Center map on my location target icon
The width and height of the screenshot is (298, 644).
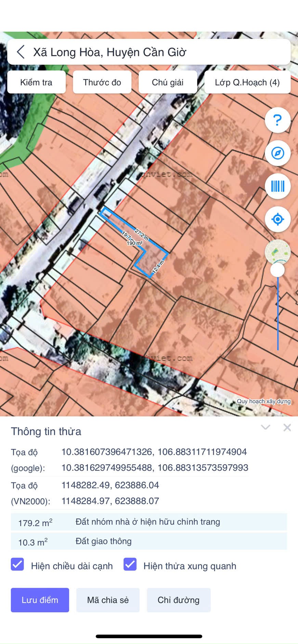coord(277,219)
